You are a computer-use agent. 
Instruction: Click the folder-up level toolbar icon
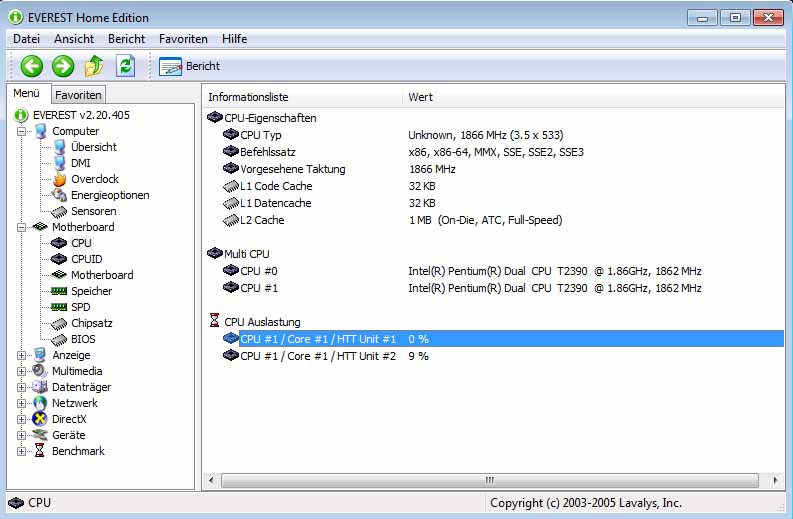coord(94,66)
